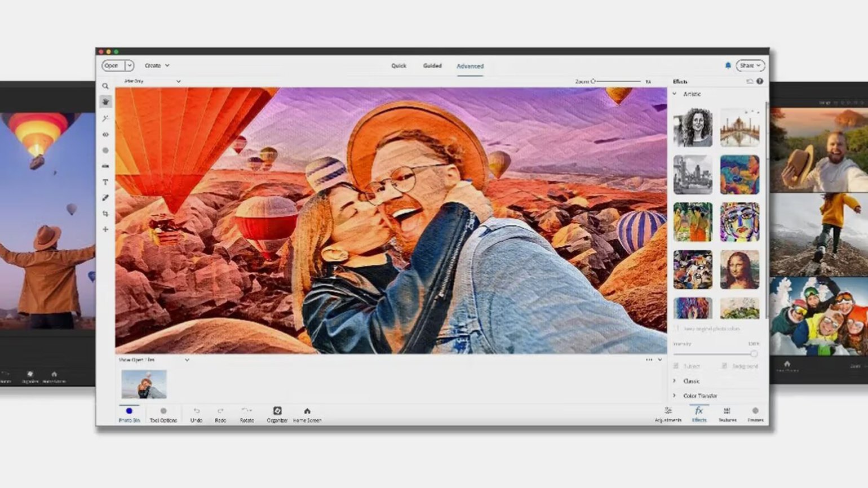Viewport: 868px width, 488px height.
Task: Adjust the Zoom slider handle
Action: (x=593, y=81)
